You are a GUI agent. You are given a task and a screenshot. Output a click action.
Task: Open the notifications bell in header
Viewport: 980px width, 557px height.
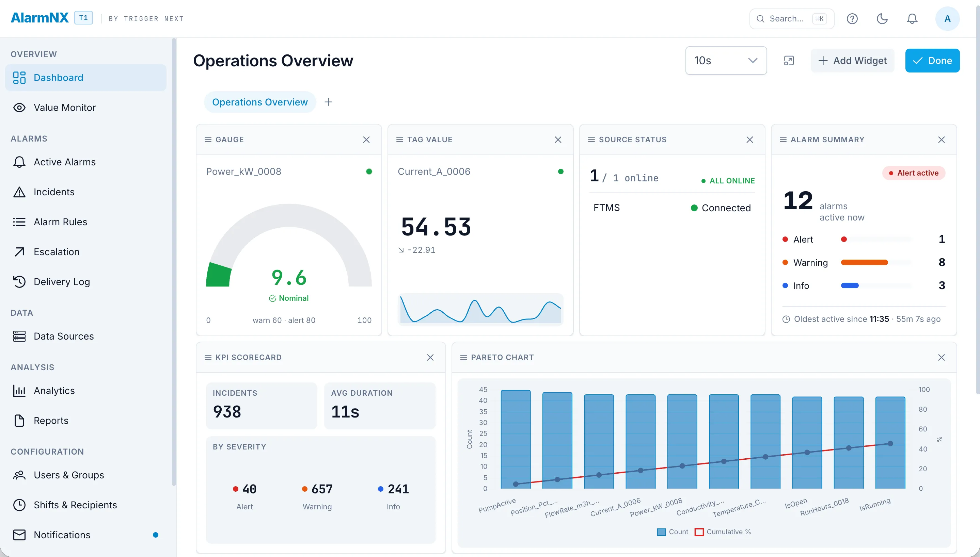912,19
